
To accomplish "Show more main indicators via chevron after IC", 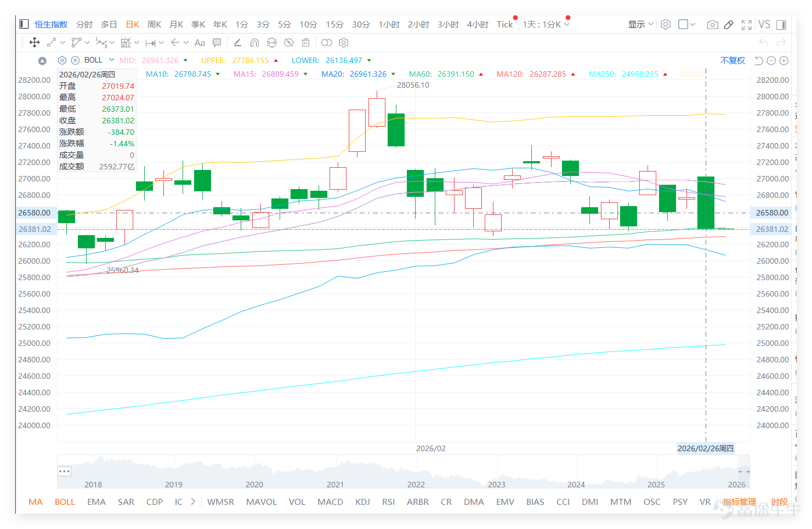I will (x=193, y=502).
